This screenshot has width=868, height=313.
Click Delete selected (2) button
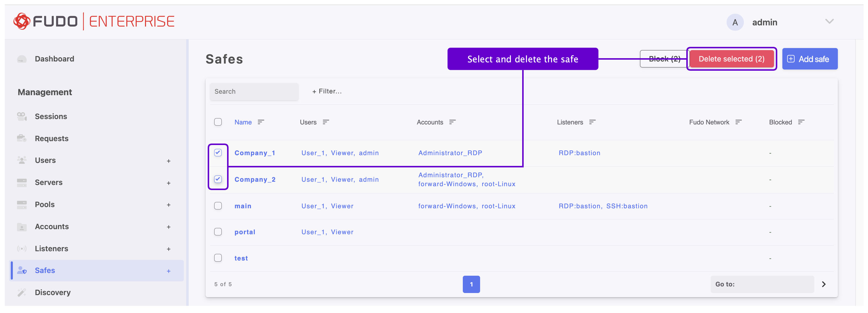click(732, 59)
